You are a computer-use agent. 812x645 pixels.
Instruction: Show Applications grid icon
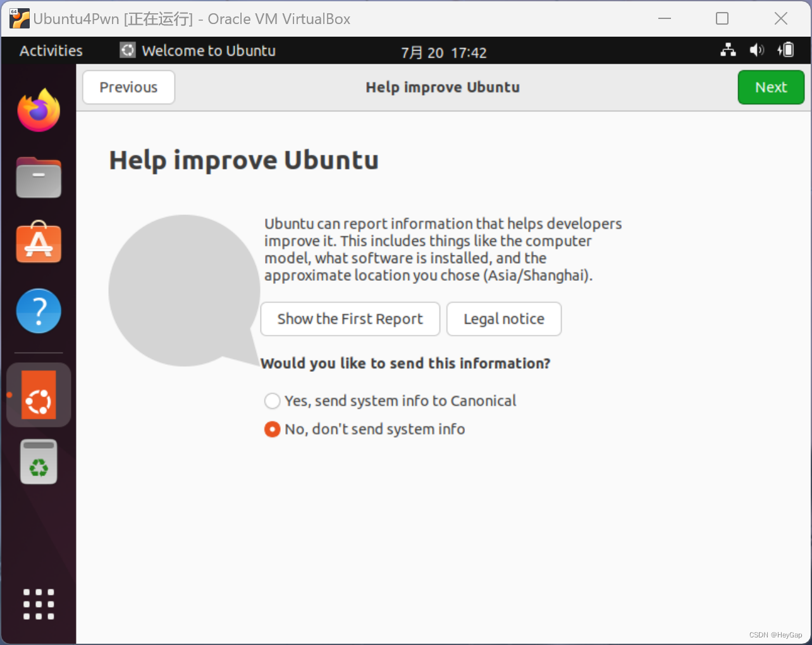[39, 604]
